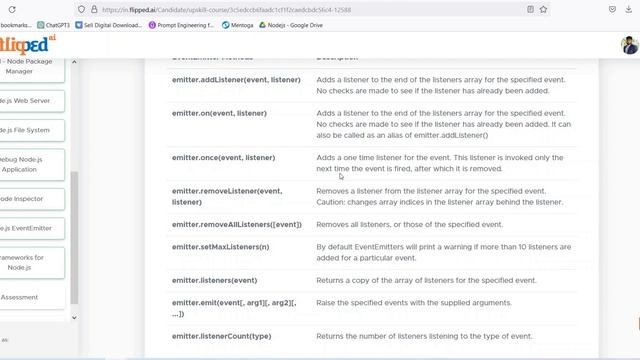
Task: Click 'Returns a copy of the array' description
Action: (x=426, y=280)
